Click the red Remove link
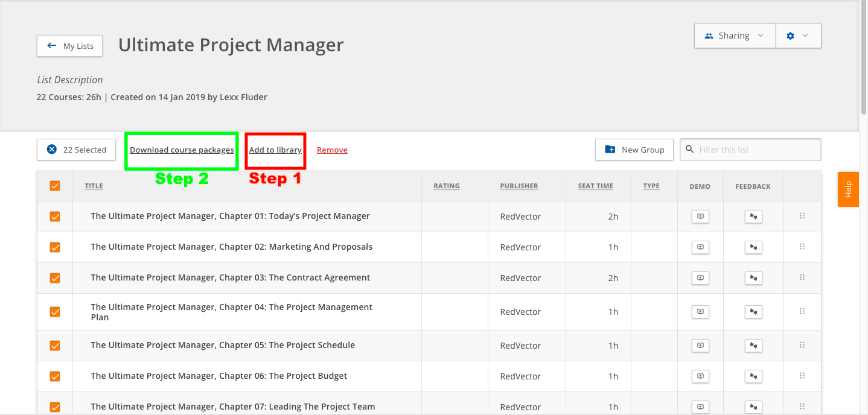 click(x=332, y=150)
